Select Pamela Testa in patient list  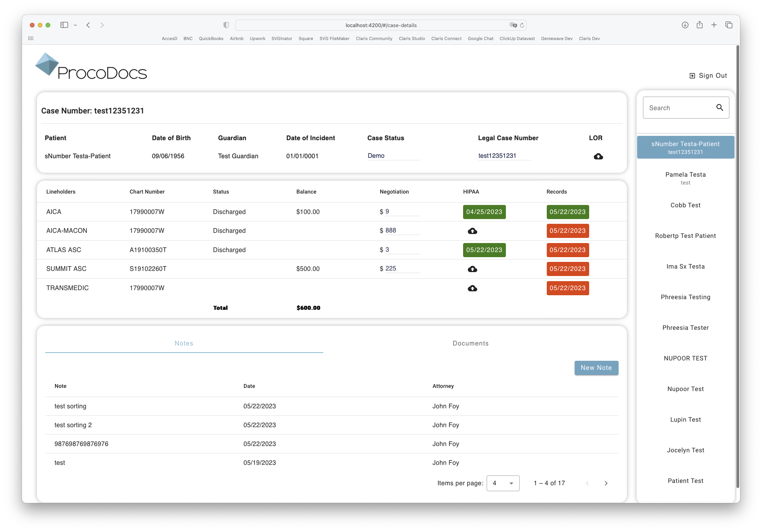(x=685, y=178)
